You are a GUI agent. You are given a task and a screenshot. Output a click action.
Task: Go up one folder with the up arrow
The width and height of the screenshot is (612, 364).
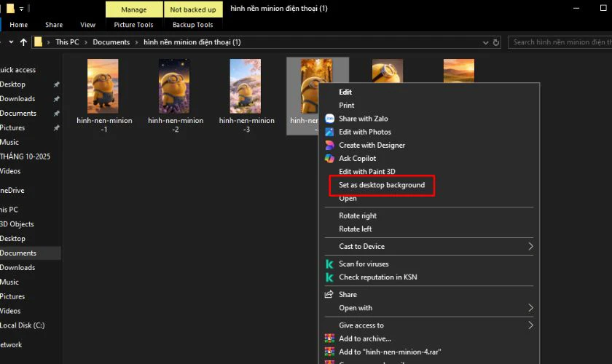pyautogui.click(x=24, y=42)
